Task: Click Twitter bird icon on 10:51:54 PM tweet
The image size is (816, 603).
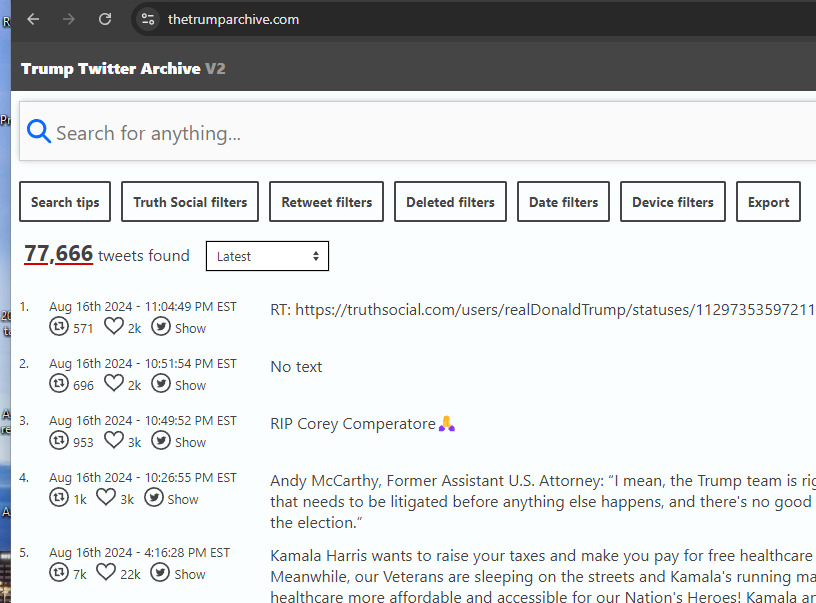Action: pos(161,383)
